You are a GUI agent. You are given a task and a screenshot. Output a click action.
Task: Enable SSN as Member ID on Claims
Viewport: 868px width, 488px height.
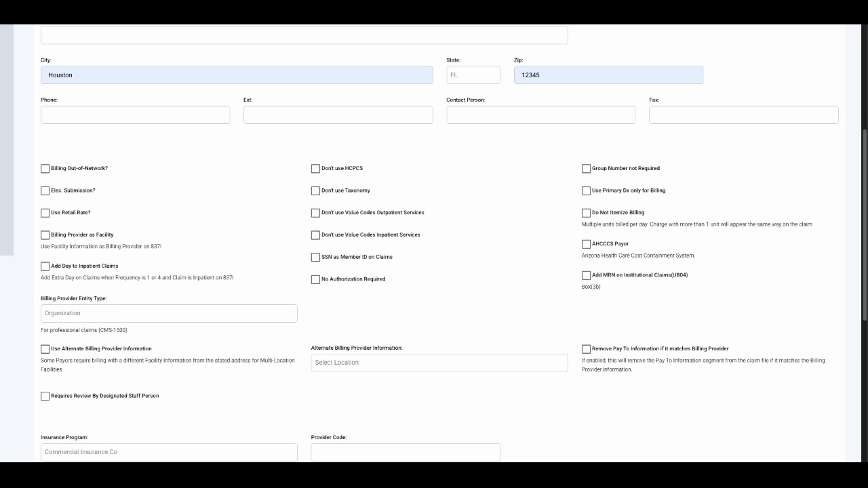coord(315,257)
